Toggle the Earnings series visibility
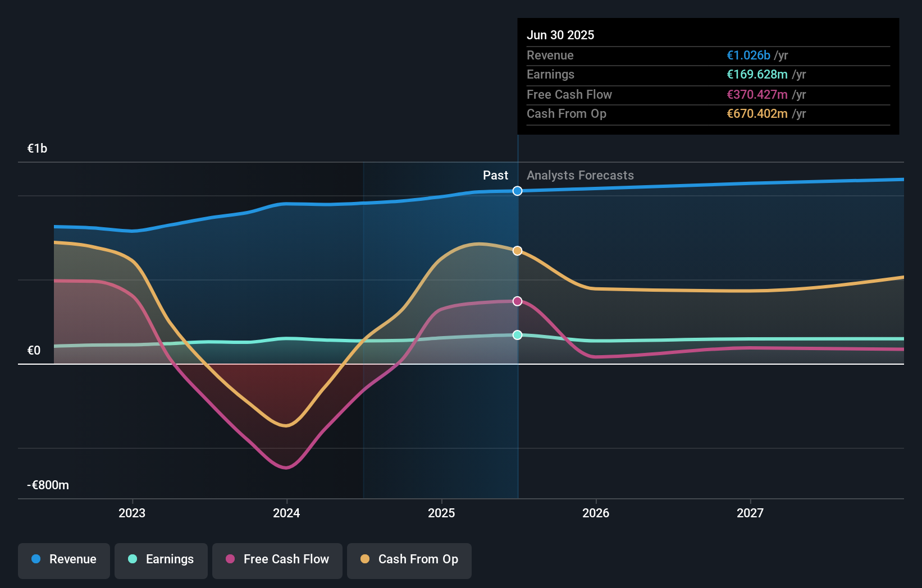The image size is (922, 588). point(161,559)
